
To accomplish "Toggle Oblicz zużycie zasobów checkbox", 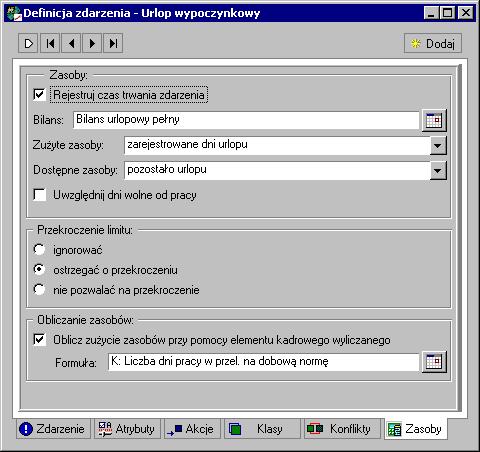I will (x=40, y=340).
